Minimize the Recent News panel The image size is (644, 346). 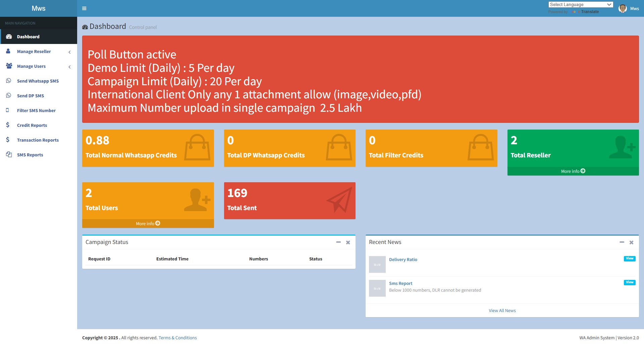(x=622, y=242)
